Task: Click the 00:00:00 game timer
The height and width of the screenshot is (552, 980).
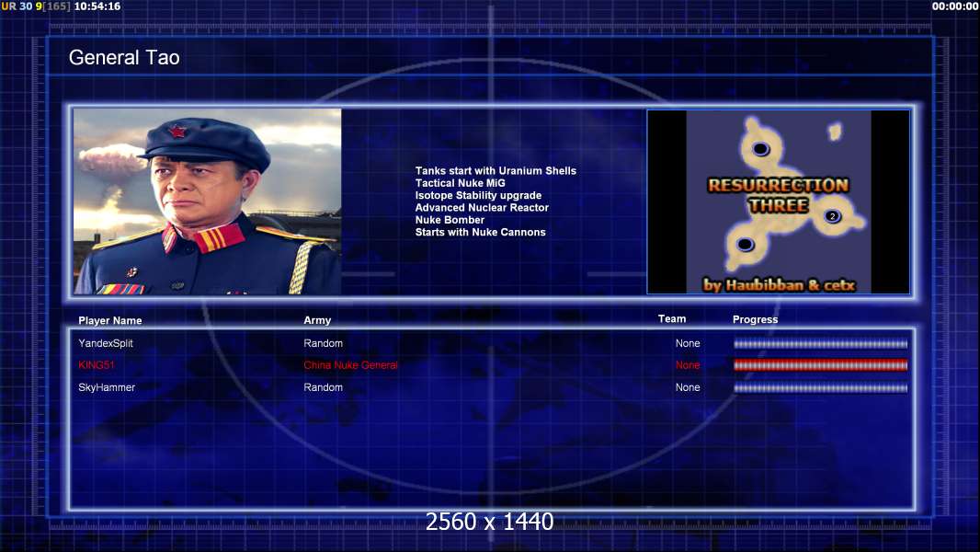Action: (x=954, y=6)
